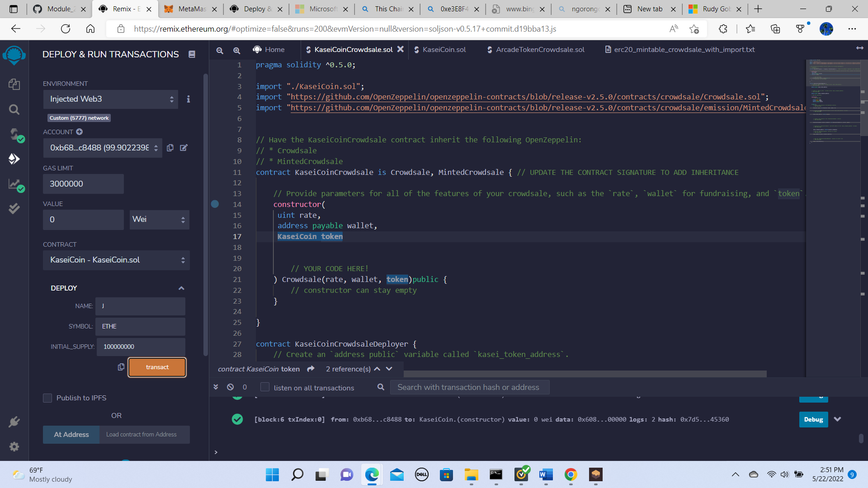
Task: Open the contract selector showing KaseiCoin
Action: (x=116, y=260)
